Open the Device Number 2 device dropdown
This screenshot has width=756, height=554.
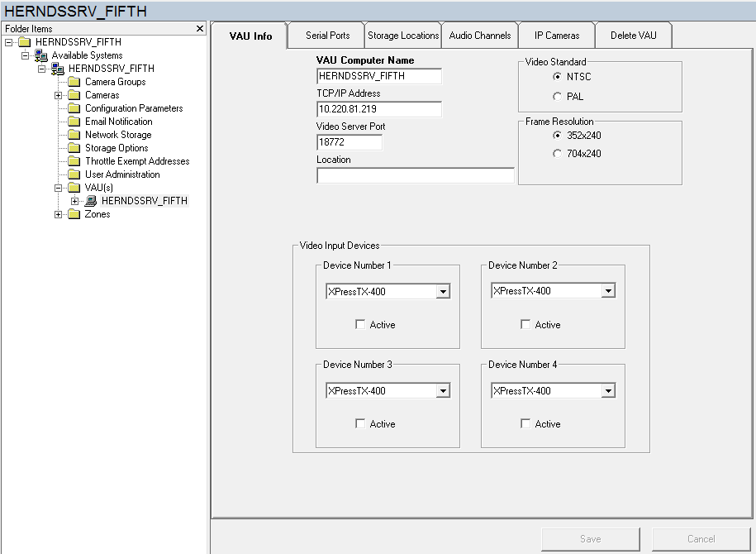pos(609,290)
